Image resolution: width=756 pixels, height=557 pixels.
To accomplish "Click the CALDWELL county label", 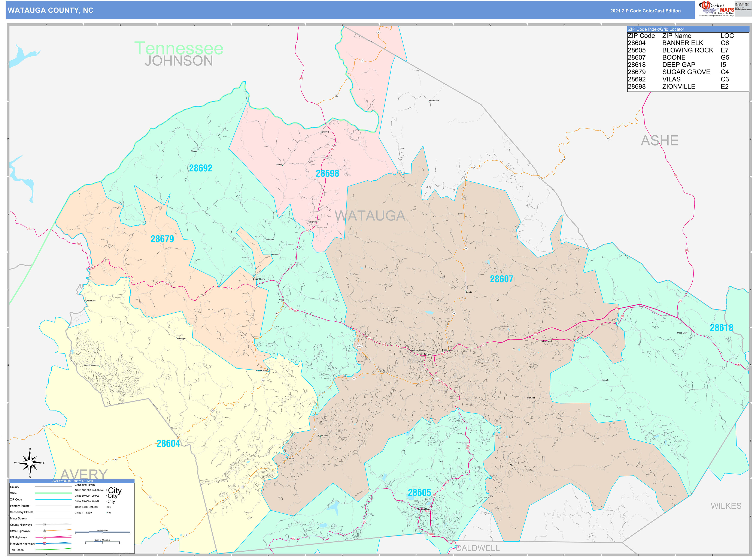I will tap(477, 548).
